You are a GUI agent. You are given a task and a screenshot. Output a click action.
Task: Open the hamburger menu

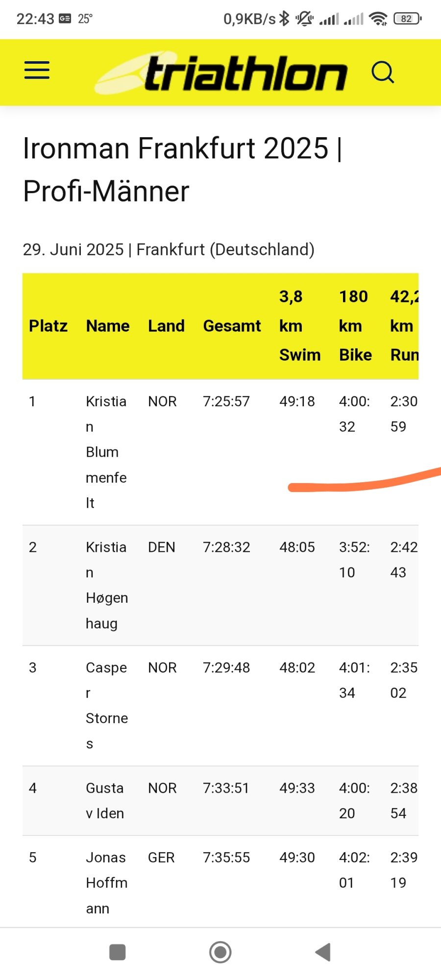(37, 70)
